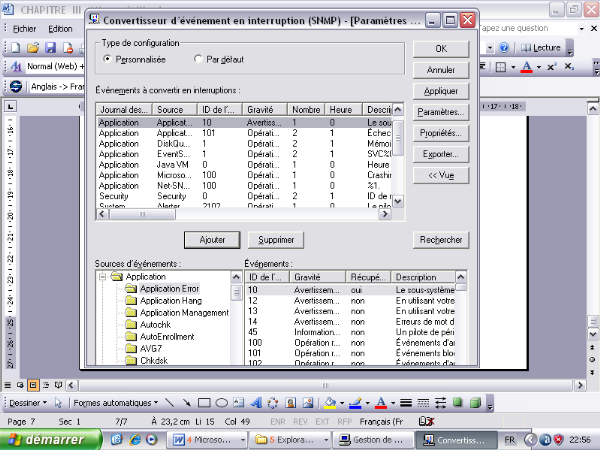The height and width of the screenshot is (450, 600).
Task: Click the line drawing tool
Action: (169, 403)
